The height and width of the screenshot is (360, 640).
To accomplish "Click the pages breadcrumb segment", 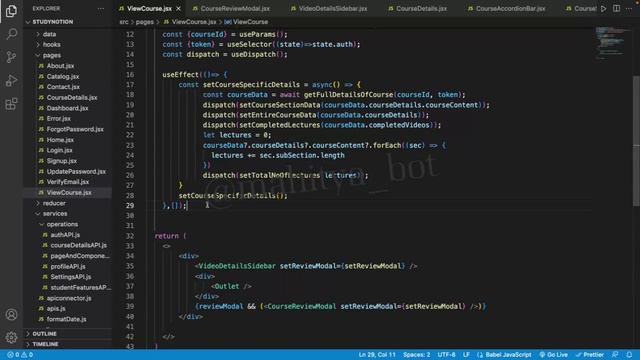I will [x=144, y=22].
